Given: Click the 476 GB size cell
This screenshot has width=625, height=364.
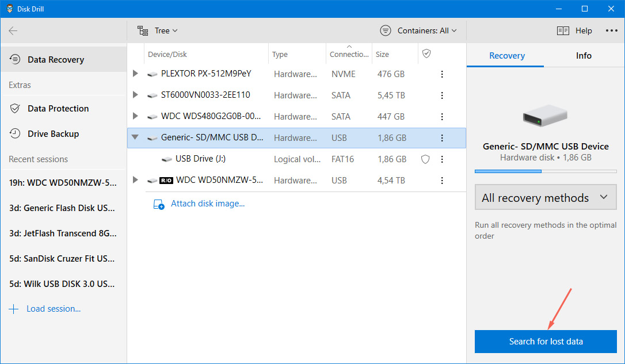Looking at the screenshot, I should [391, 74].
